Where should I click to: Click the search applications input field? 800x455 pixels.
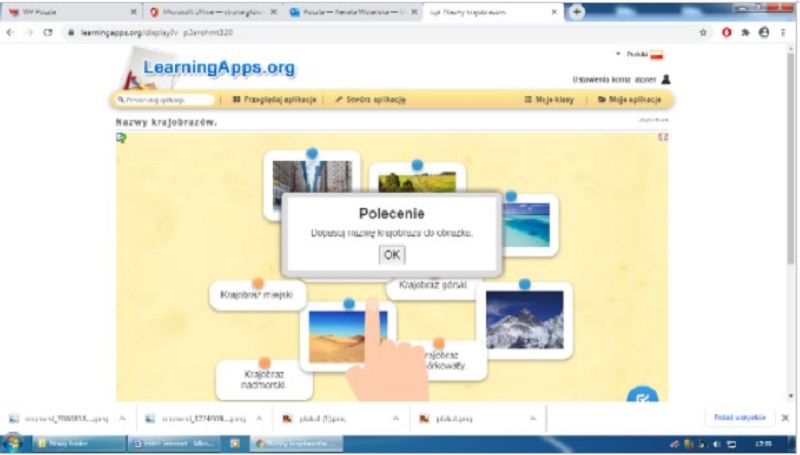click(x=165, y=99)
